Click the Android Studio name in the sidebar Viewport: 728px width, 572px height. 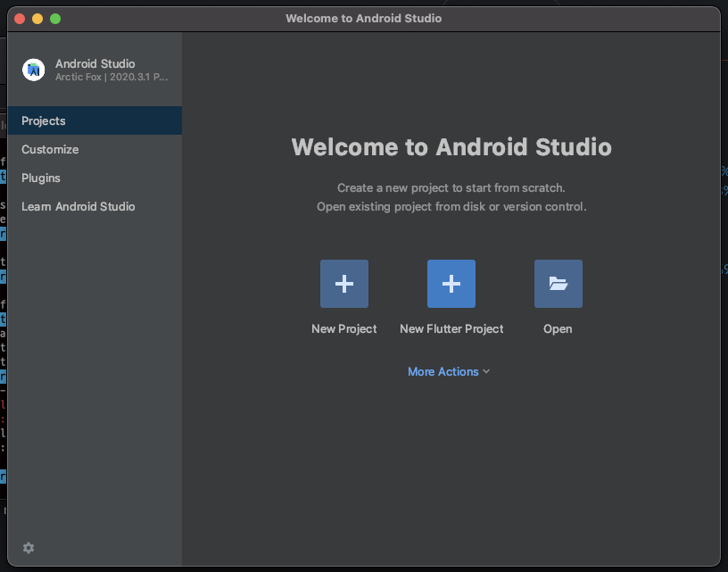pos(95,63)
